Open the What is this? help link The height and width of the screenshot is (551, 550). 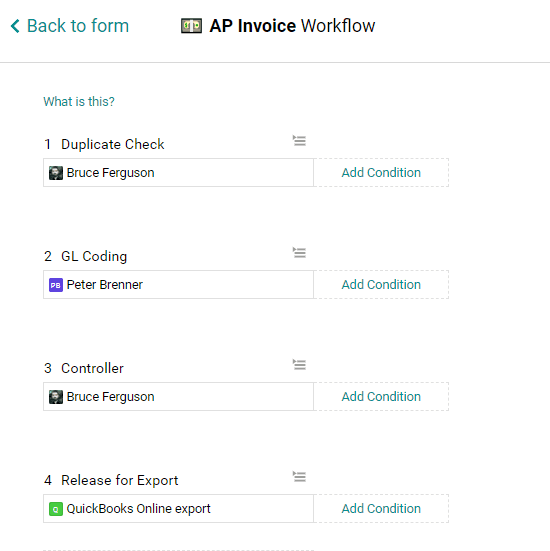point(79,102)
